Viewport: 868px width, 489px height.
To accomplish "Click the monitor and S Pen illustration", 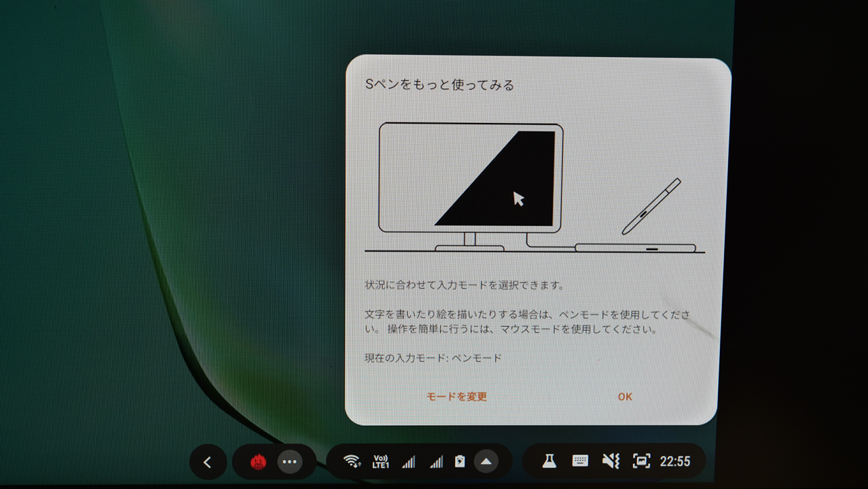I will point(535,187).
